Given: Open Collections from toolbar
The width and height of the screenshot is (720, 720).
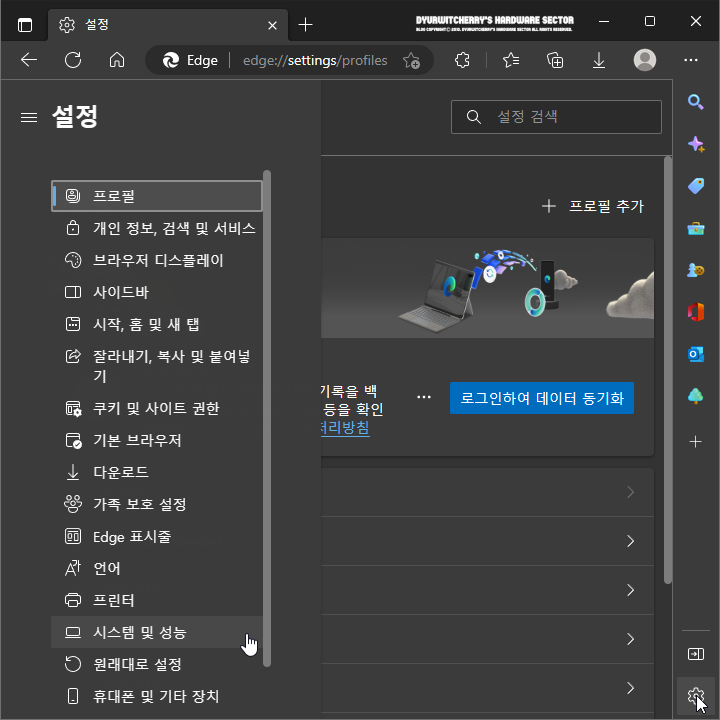Looking at the screenshot, I should [555, 60].
